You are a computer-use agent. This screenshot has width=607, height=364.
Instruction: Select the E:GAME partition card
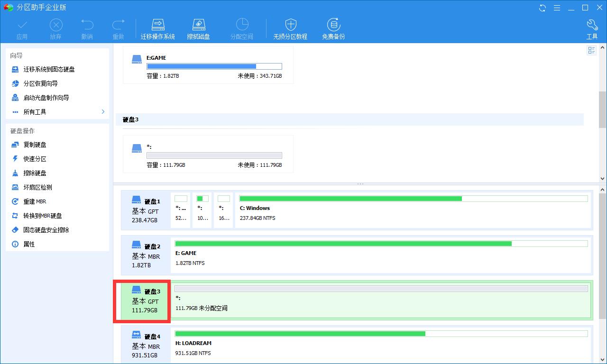(208, 65)
